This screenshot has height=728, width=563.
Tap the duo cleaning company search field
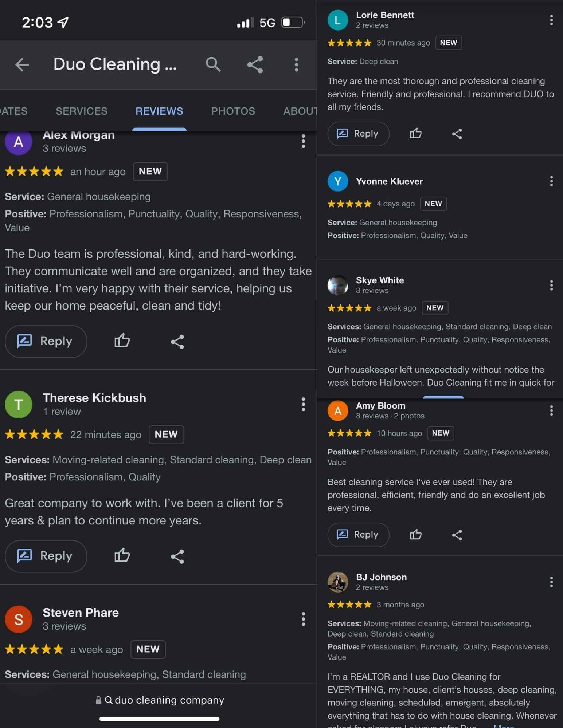(159, 700)
